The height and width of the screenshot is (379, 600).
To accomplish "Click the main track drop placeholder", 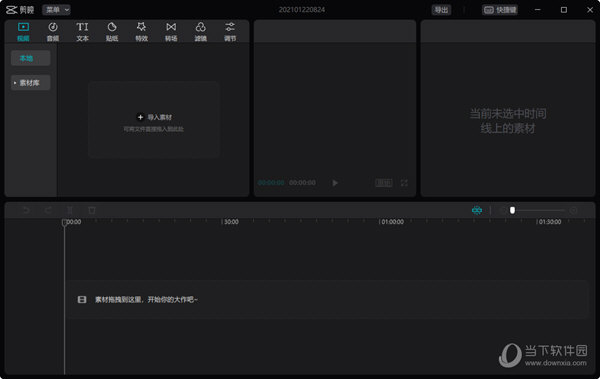I will 327,299.
